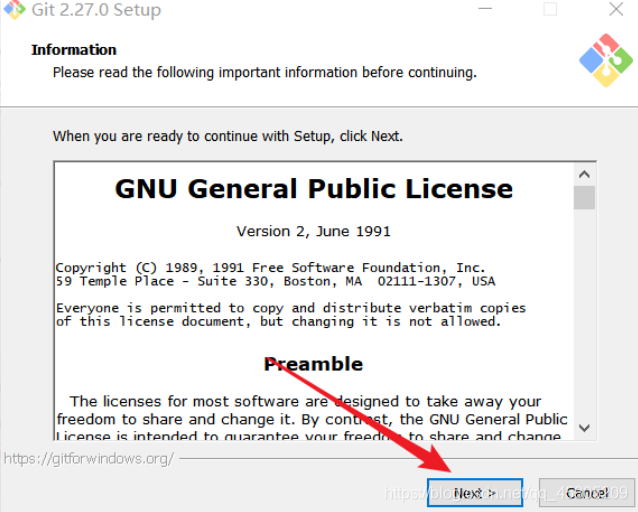Close the Git 2.27.0 Setup window
The image size is (638, 512).
(616, 9)
